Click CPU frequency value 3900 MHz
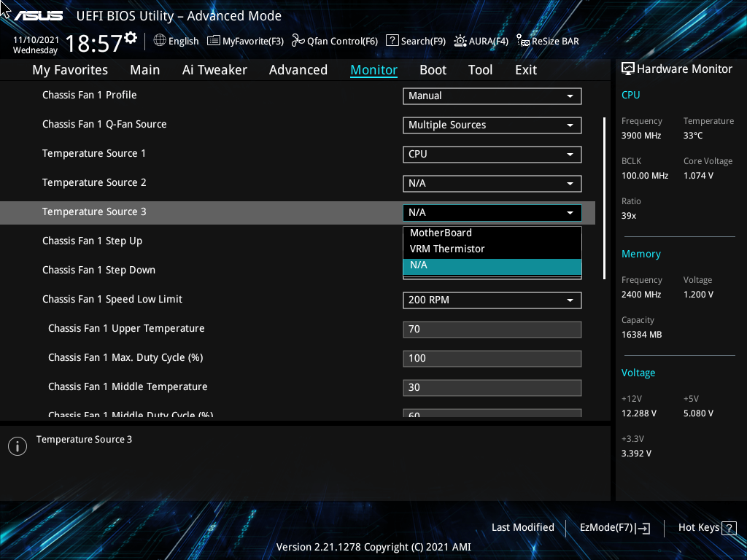747x560 pixels. coord(641,136)
